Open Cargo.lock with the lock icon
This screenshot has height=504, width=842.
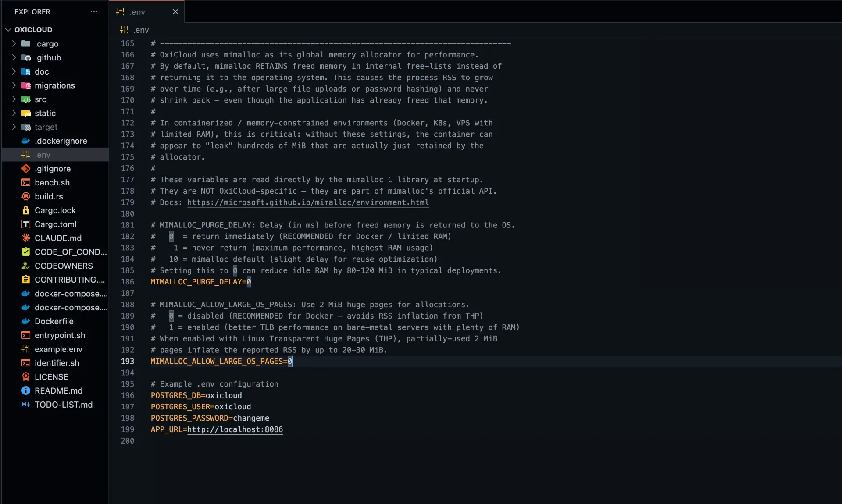54,210
